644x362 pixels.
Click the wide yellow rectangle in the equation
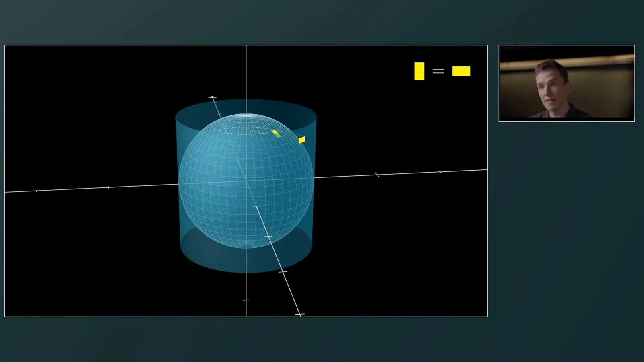click(461, 71)
